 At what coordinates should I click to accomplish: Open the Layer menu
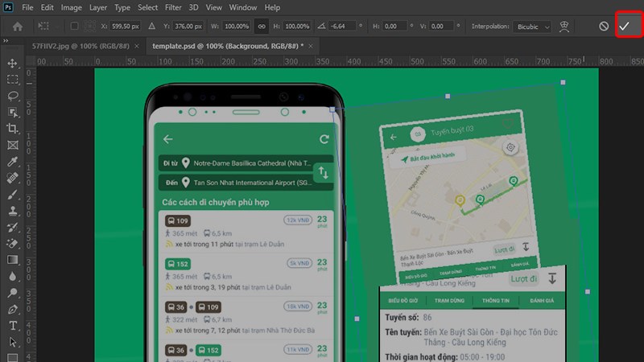98,7
